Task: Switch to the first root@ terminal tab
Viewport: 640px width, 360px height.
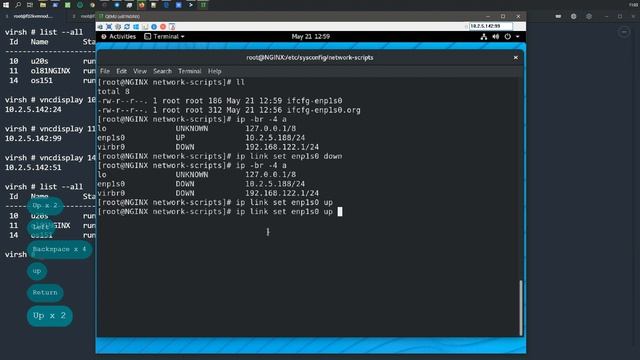Action: coord(33,16)
